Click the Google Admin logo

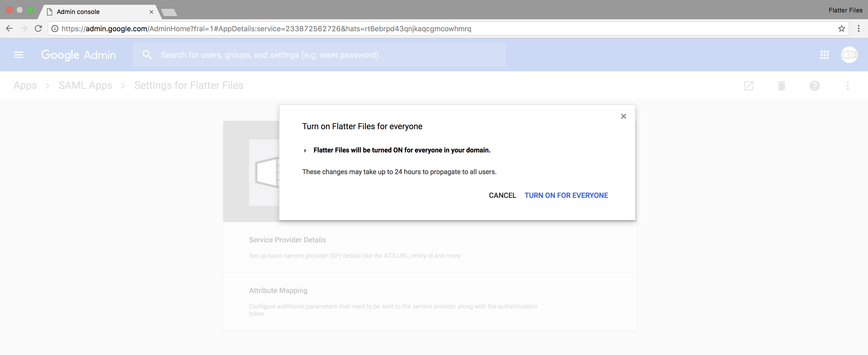78,55
